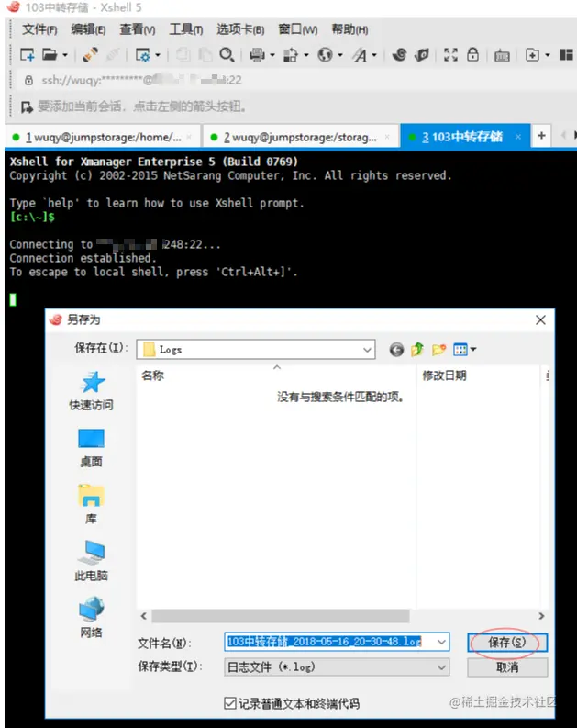Image resolution: width=577 pixels, height=728 pixels.
Task: Click the 保存(S) button
Action: pos(507,643)
